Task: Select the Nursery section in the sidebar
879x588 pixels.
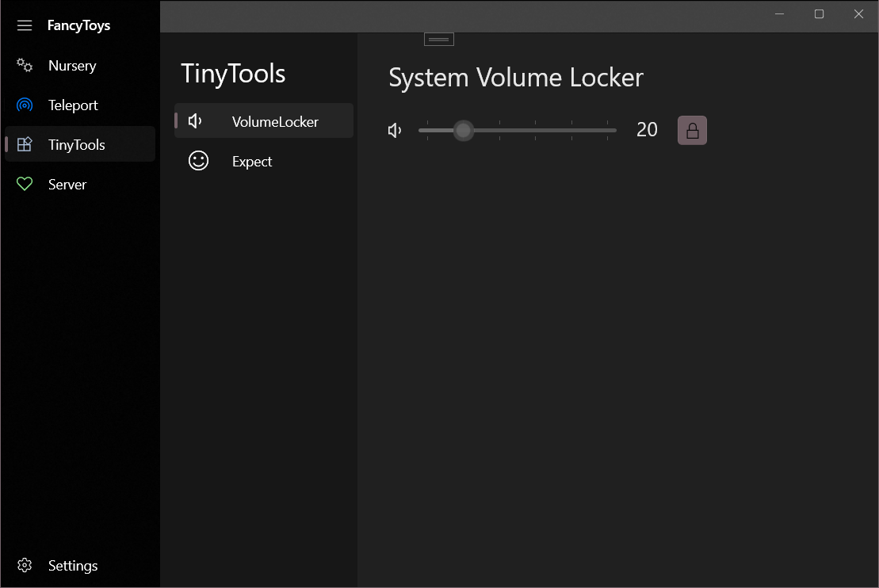Action: 72,65
